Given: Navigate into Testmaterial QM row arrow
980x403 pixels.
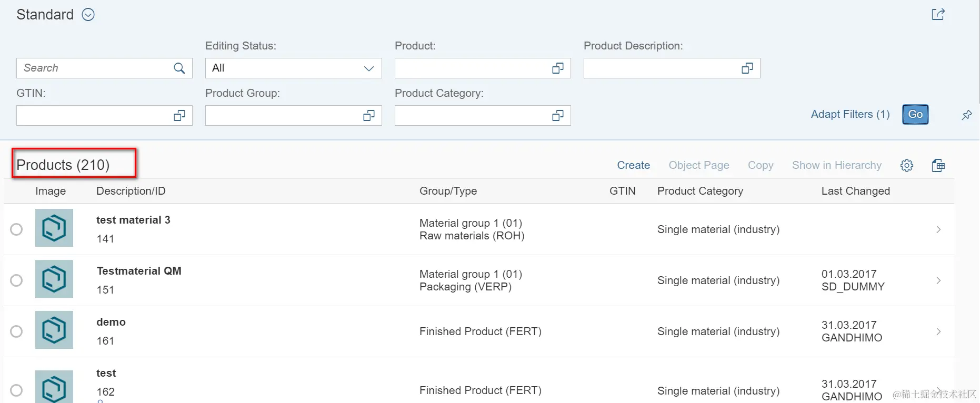Looking at the screenshot, I should pyautogui.click(x=938, y=280).
